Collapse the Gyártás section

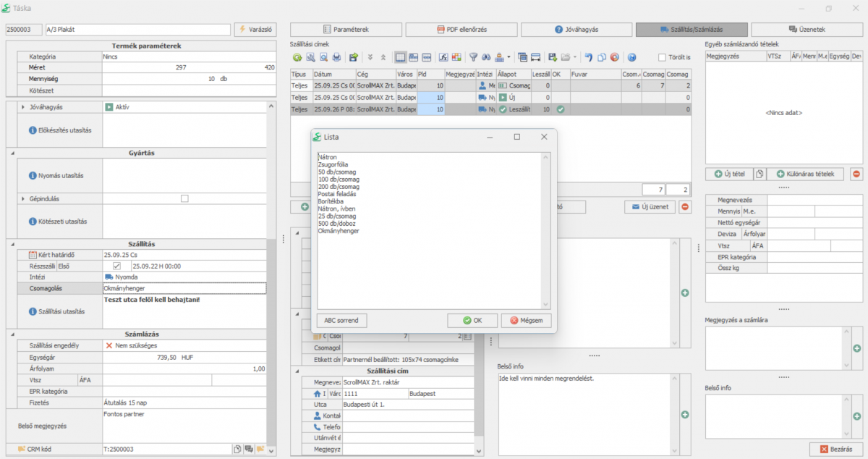point(12,153)
